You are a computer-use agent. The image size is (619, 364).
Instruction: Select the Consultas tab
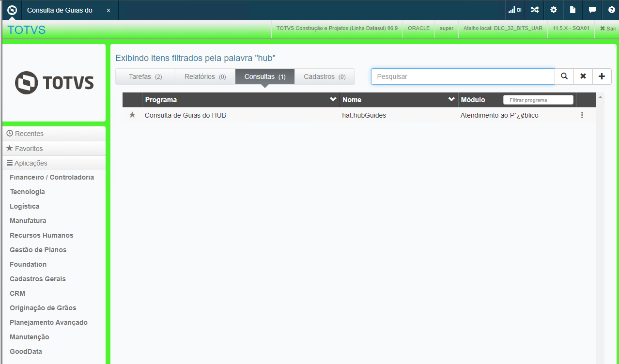pyautogui.click(x=265, y=76)
